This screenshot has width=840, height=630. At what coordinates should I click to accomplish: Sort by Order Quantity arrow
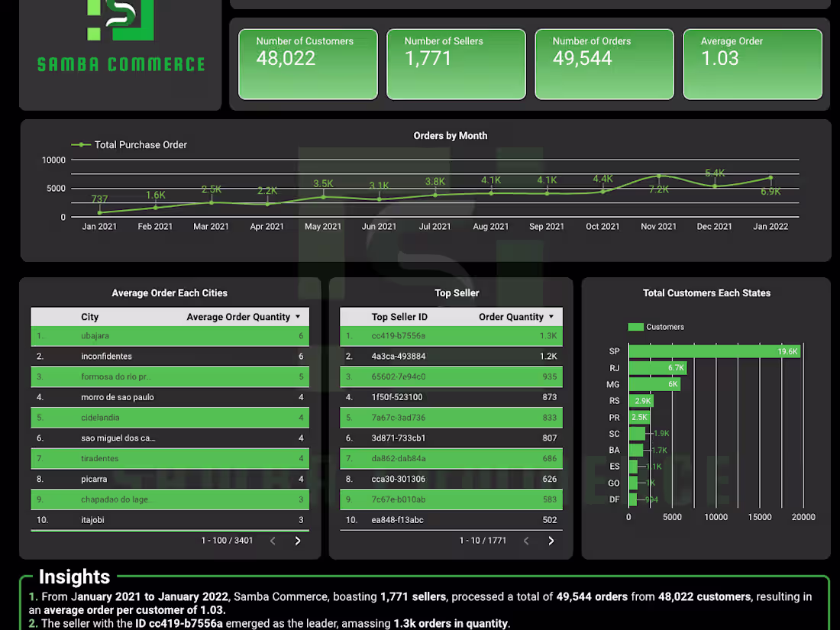(x=551, y=317)
